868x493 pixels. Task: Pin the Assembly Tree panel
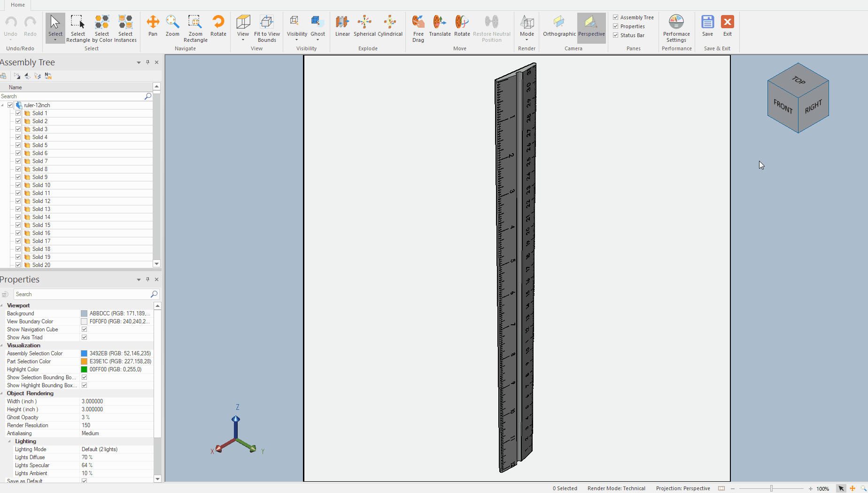pos(147,62)
